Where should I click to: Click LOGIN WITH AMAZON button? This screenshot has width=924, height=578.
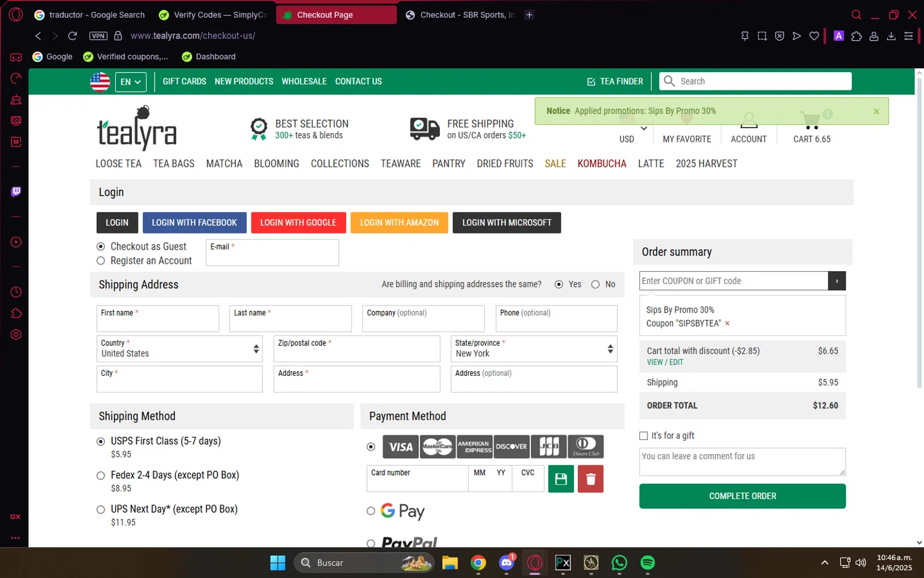[x=399, y=222]
